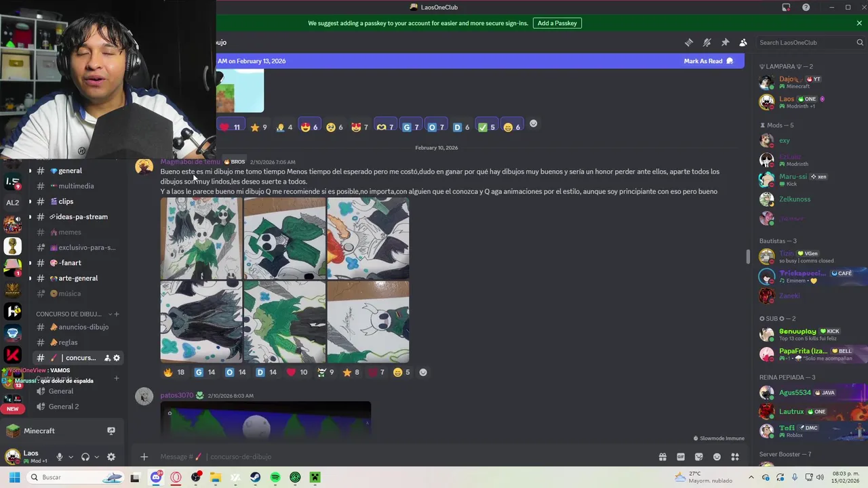
Task: Open edit channel gear on concurso channel
Action: tap(117, 358)
